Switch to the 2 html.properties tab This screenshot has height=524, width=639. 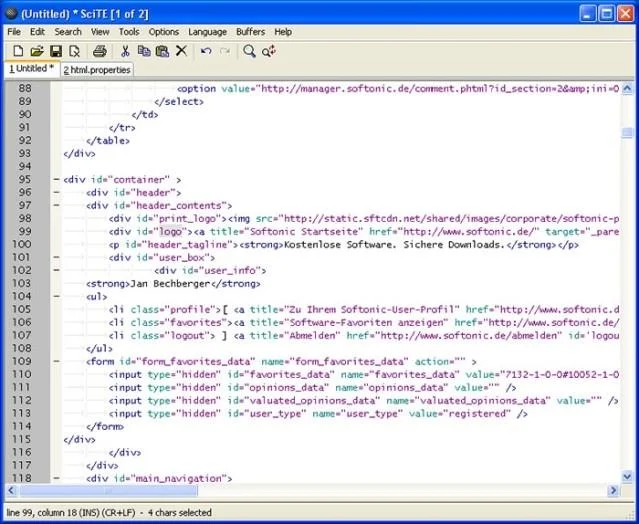[x=97, y=70]
